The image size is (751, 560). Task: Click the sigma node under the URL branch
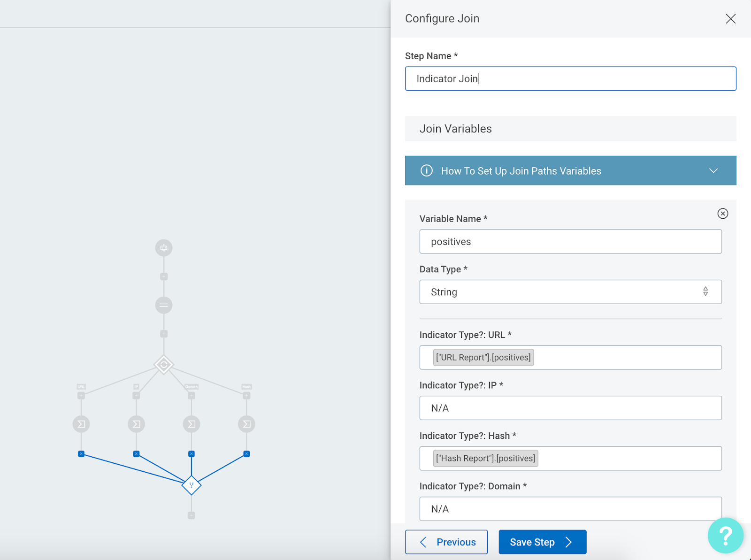[81, 424]
